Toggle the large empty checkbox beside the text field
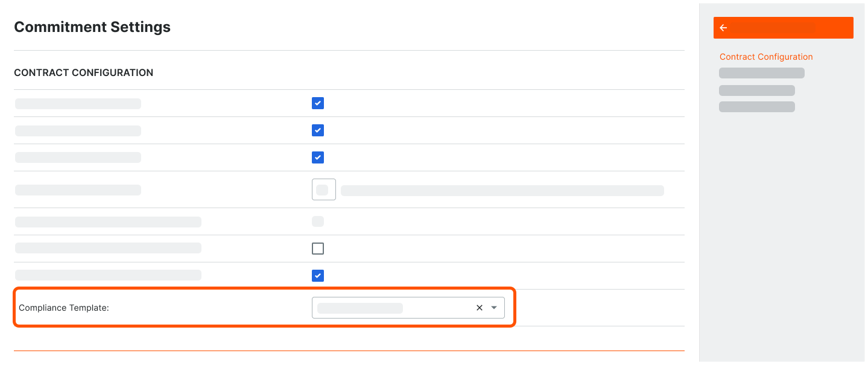This screenshot has width=868, height=365. click(324, 189)
